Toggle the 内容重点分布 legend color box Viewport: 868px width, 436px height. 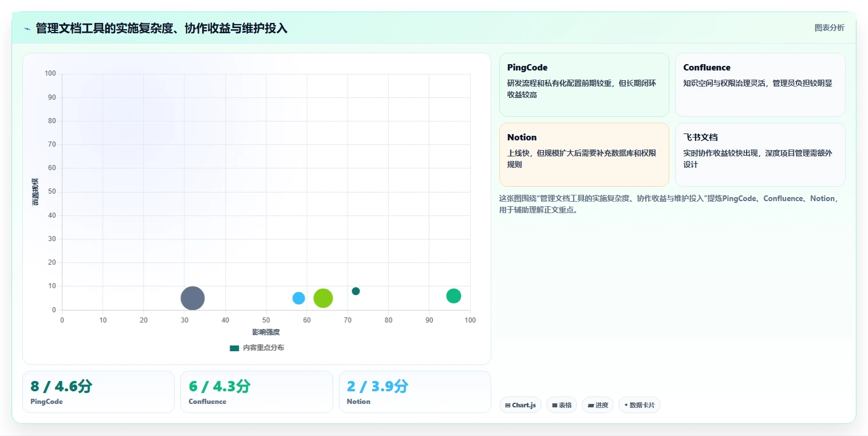click(x=234, y=348)
